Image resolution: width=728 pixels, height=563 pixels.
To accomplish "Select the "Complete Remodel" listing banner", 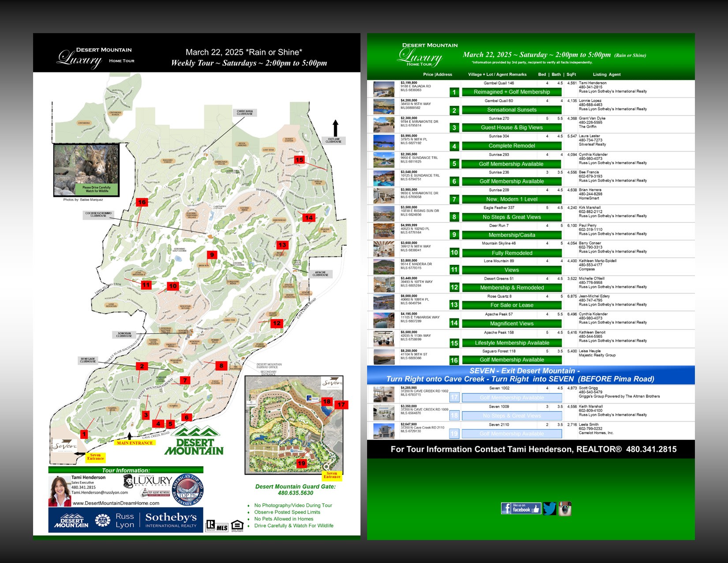I will [x=512, y=146].
